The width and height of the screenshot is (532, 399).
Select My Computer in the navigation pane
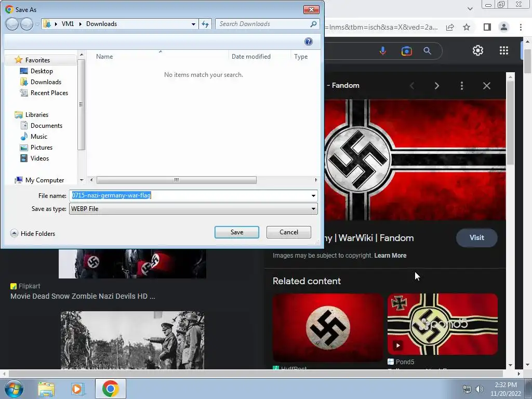pyautogui.click(x=45, y=180)
